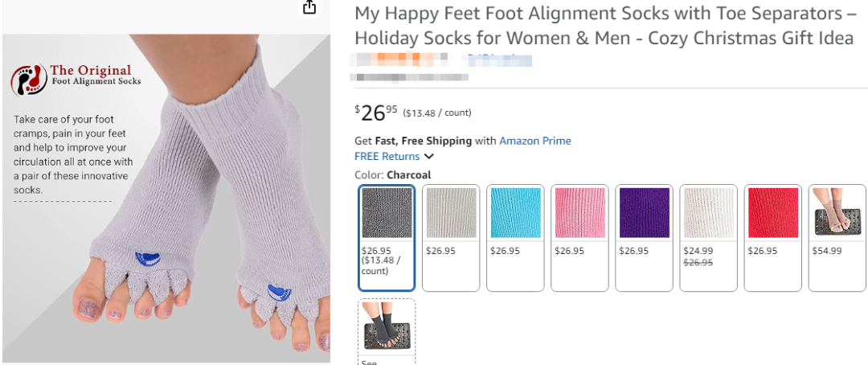Click the foot cramps description text on image
Viewport: 868px width, 365px height.
pyautogui.click(x=72, y=154)
